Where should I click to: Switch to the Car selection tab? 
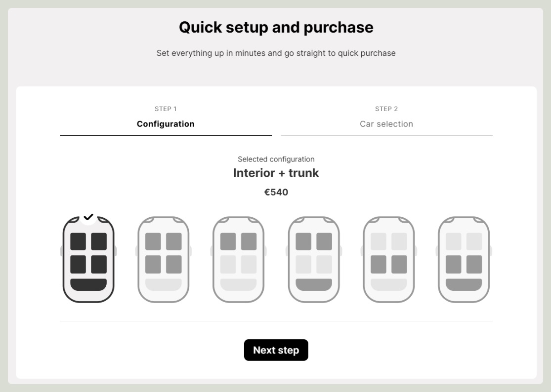386,118
